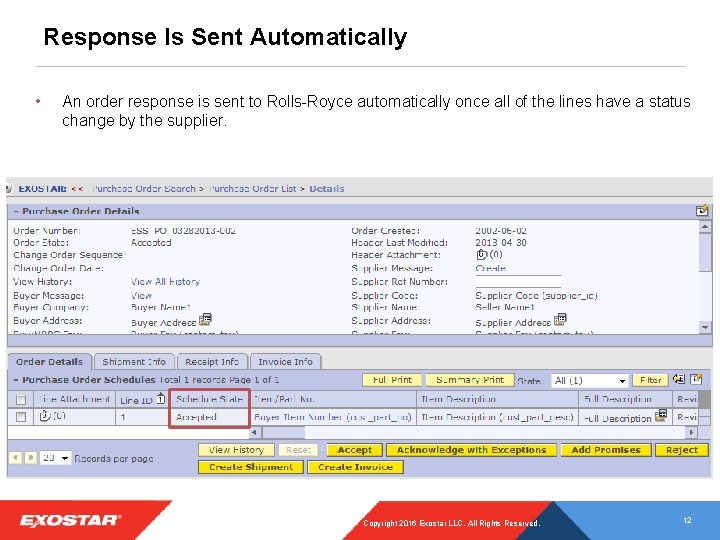The width and height of the screenshot is (720, 540).
Task: Switch to the Invoice Info tab
Action: [x=285, y=362]
